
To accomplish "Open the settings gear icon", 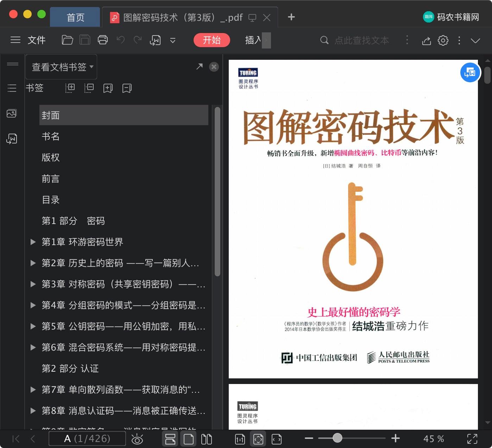I will tap(443, 40).
